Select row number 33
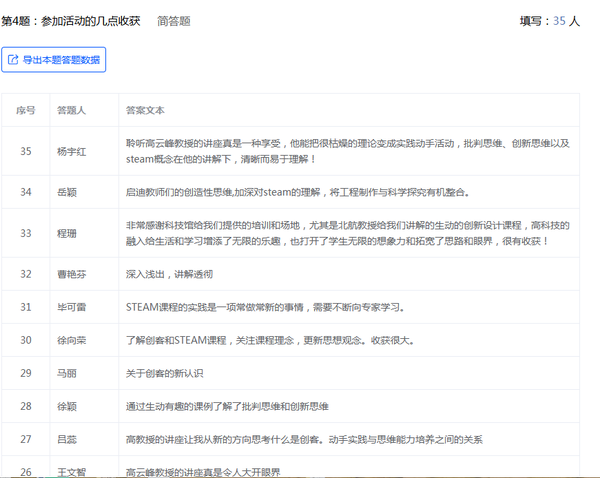This screenshot has width=600, height=478. pos(26,233)
